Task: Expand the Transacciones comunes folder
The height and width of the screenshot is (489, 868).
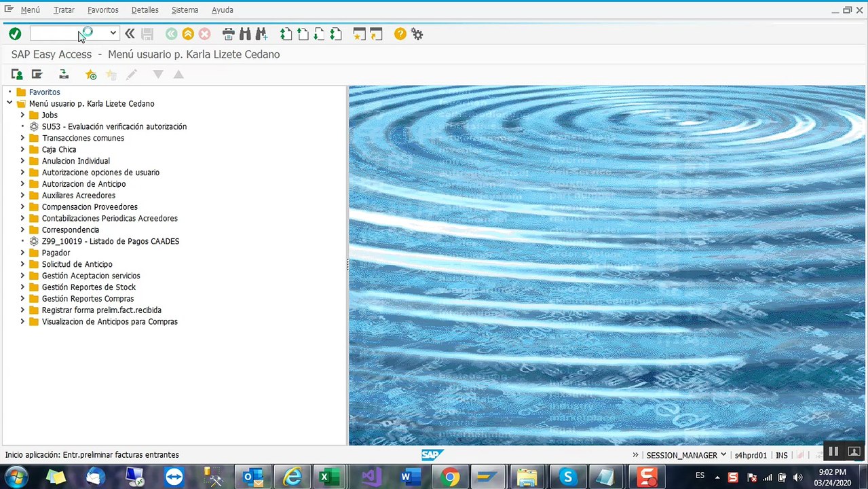Action: point(22,138)
